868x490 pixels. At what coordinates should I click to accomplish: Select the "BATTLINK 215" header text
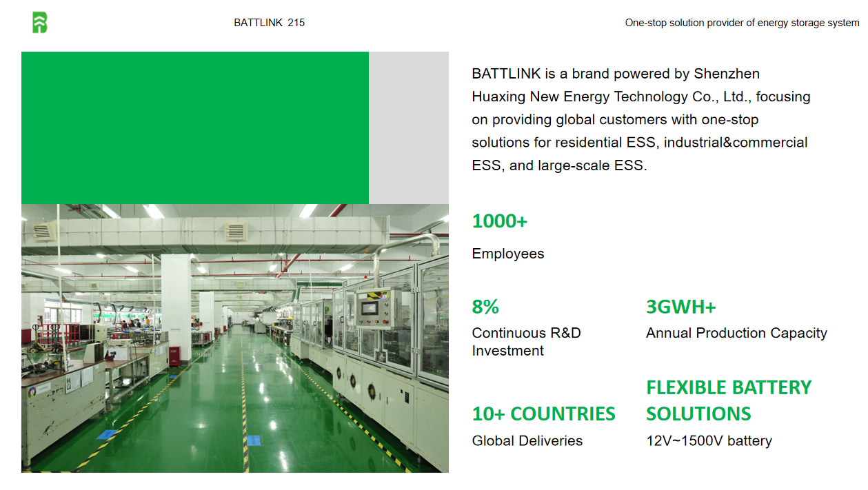point(269,23)
